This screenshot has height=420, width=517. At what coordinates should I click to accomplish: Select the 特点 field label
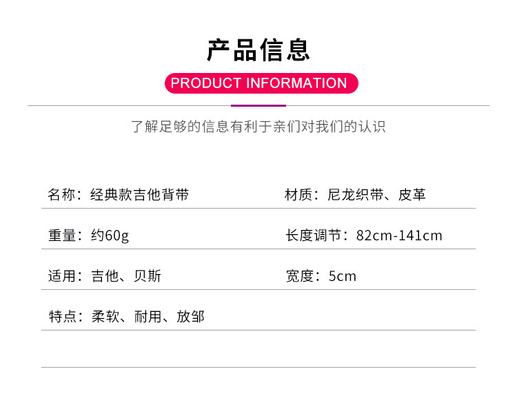click(x=62, y=317)
